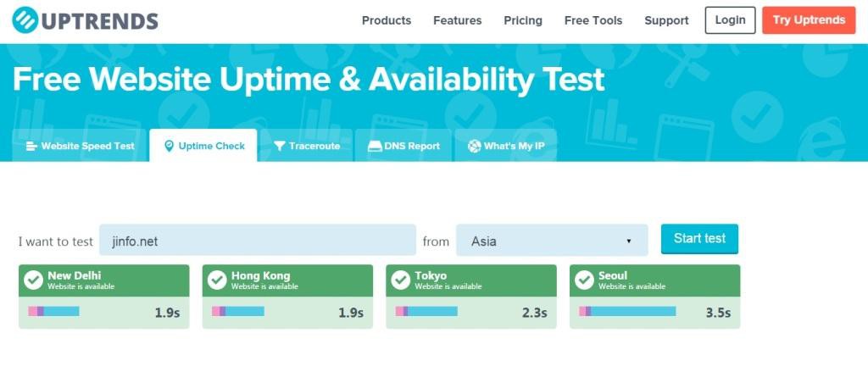Screen dimensions: 868x383
Task: Click the Traceroute funnel icon
Action: tap(280, 146)
